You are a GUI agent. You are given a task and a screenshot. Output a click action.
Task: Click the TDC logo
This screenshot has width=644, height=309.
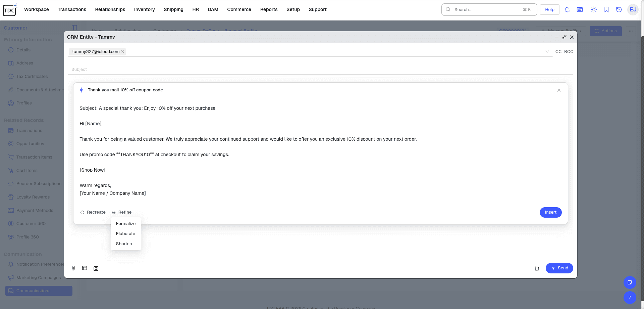pyautogui.click(x=10, y=10)
